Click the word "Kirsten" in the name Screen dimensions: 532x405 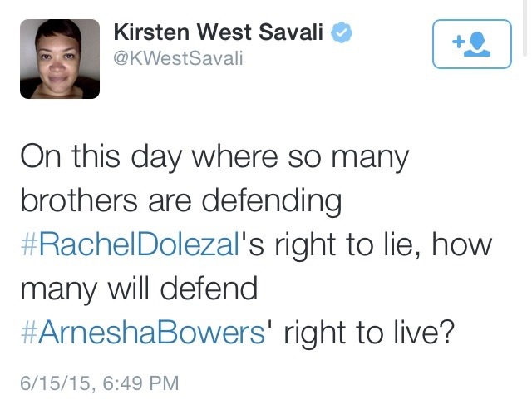point(148,33)
